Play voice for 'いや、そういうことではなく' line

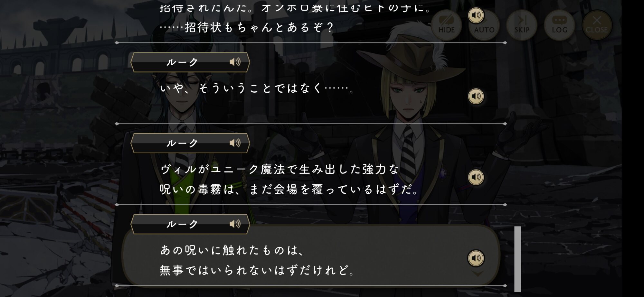(x=476, y=96)
